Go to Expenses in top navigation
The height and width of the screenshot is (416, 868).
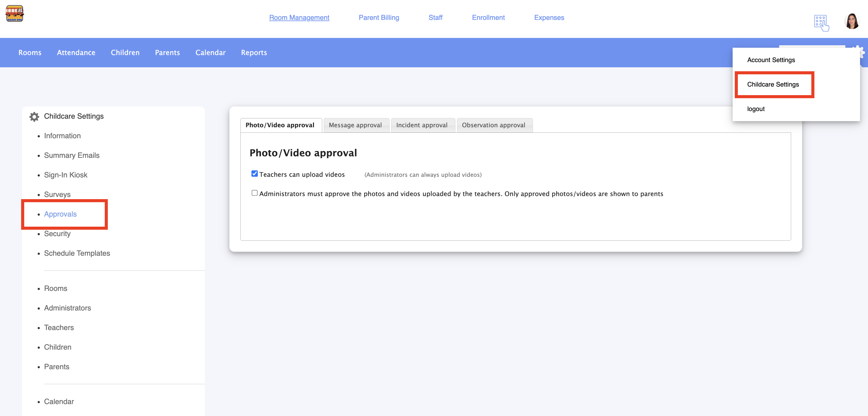(x=549, y=17)
